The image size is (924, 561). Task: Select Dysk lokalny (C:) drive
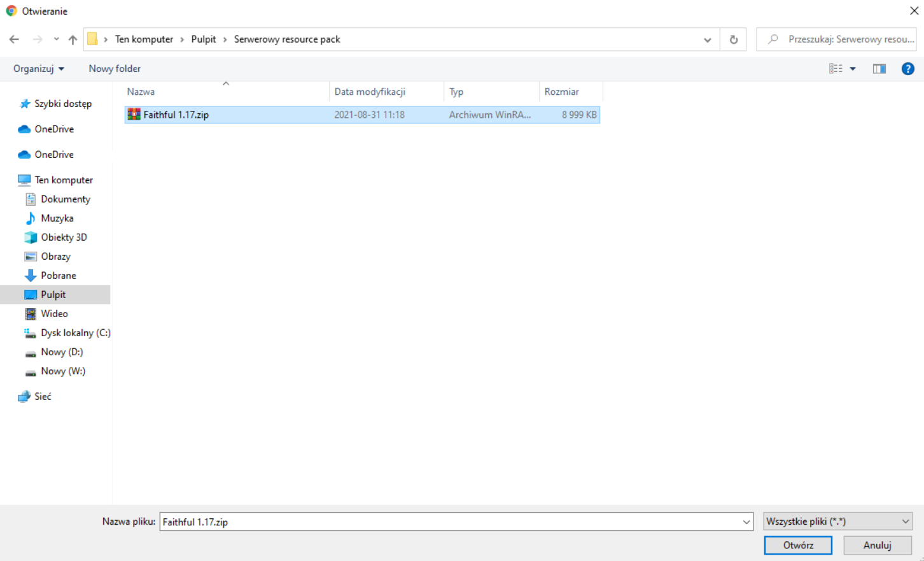coord(75,332)
